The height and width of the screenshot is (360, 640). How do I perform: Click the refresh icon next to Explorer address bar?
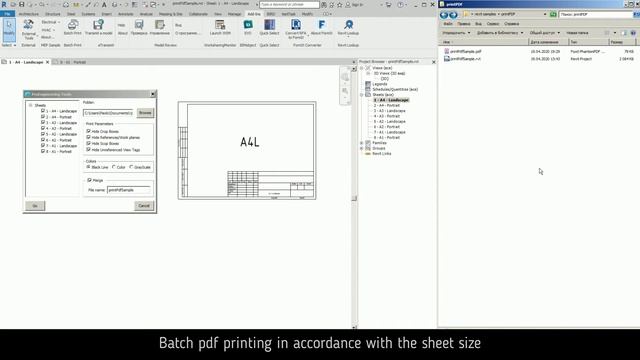[553, 14]
